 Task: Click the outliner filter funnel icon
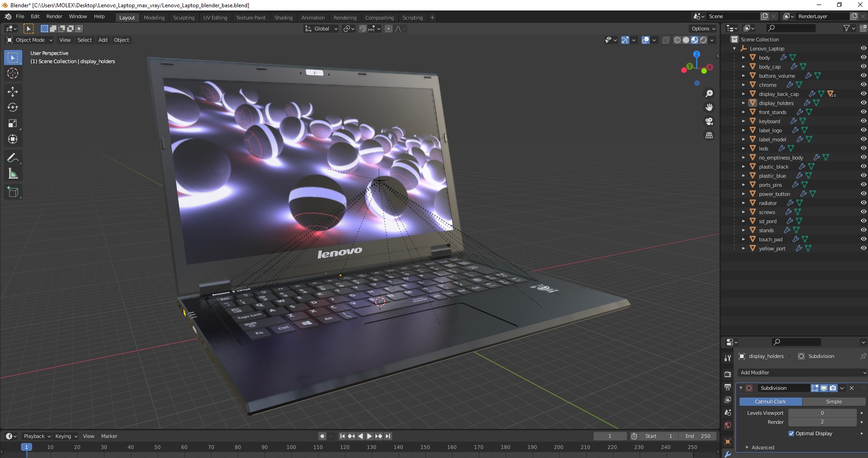[x=847, y=28]
